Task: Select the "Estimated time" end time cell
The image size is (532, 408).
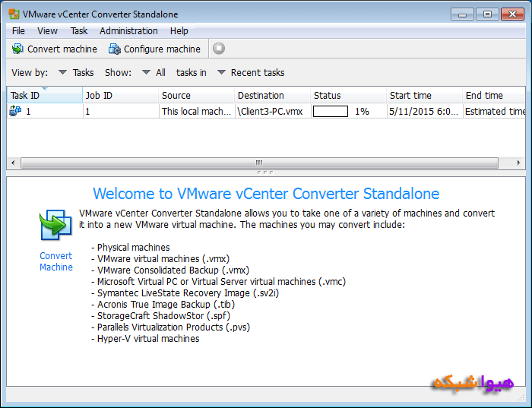Action: tap(494, 111)
